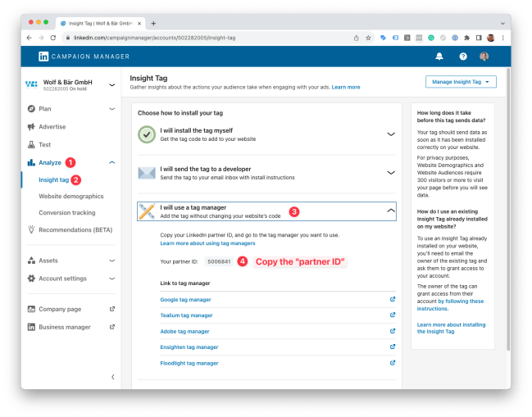
Task: Open the help question mark icon
Action: pyautogui.click(x=463, y=57)
